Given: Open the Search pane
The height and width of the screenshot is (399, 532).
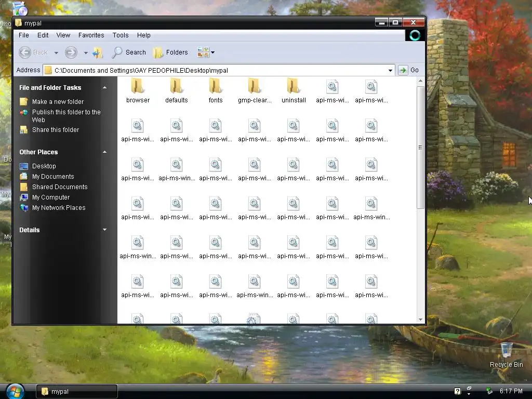Looking at the screenshot, I should tap(129, 52).
